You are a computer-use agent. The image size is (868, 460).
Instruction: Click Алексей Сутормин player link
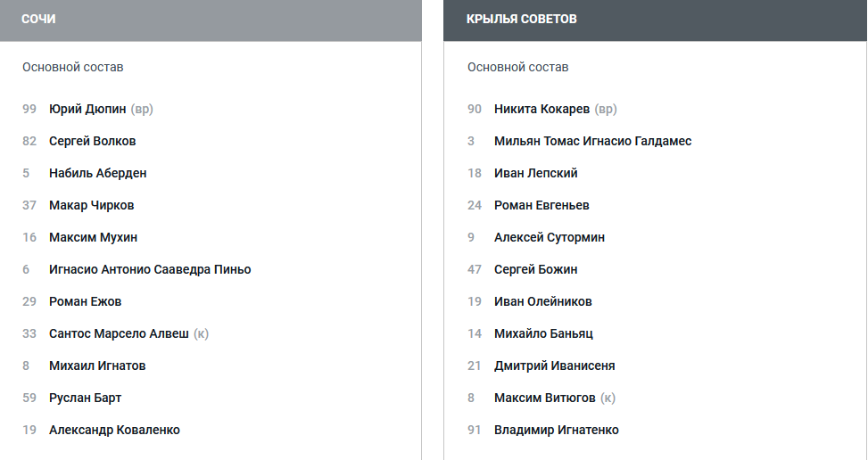pos(549,237)
